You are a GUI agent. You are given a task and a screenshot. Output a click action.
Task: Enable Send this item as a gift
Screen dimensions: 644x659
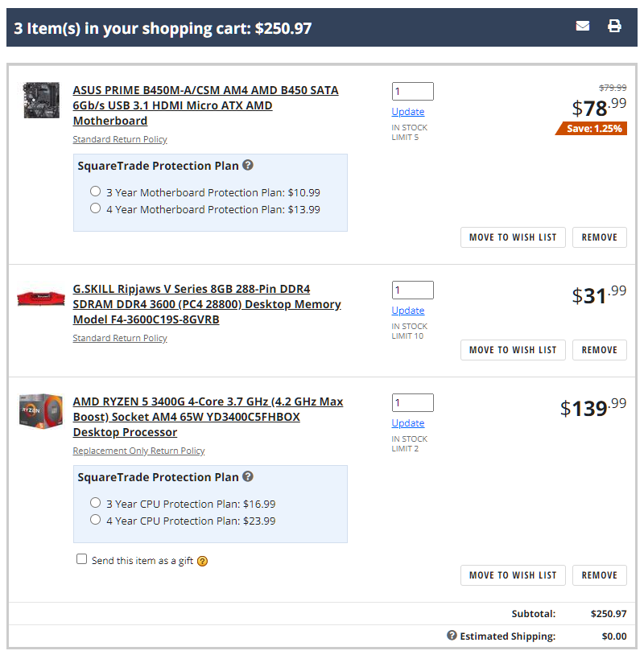[x=81, y=559]
